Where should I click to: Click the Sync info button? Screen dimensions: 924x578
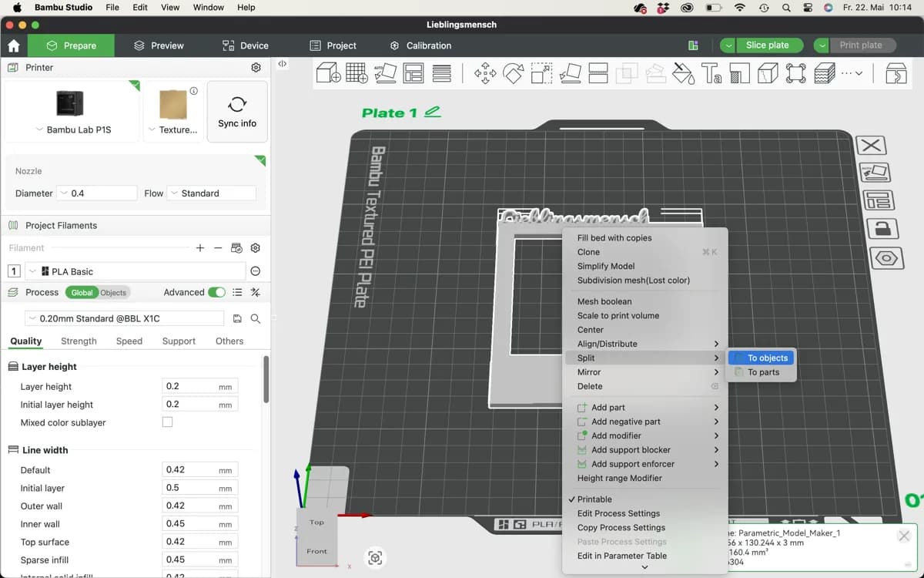click(237, 112)
